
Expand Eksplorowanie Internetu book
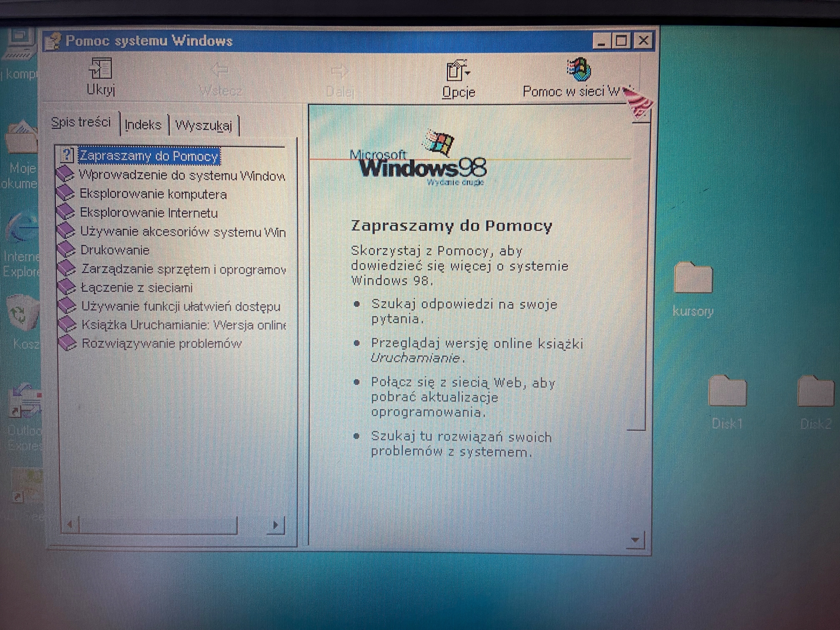coord(149,213)
